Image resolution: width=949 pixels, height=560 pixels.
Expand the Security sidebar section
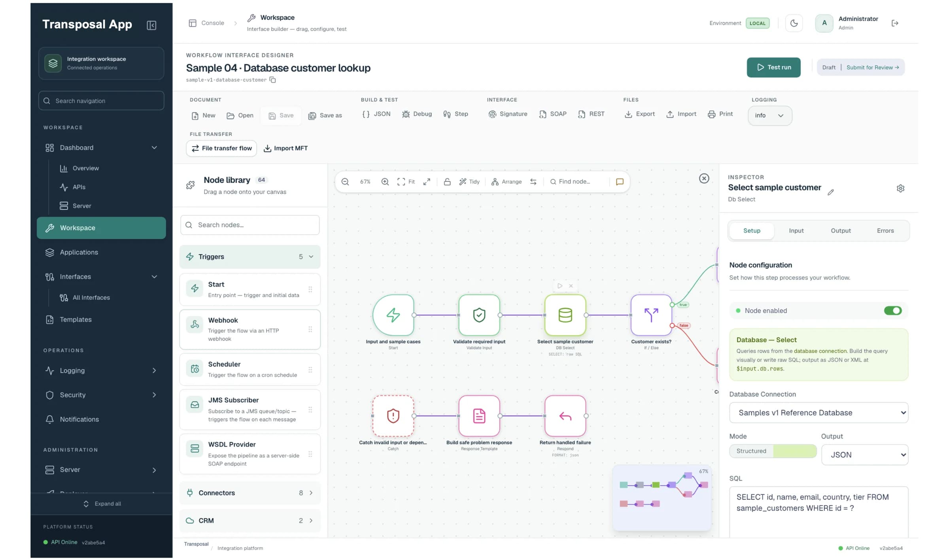pos(101,395)
